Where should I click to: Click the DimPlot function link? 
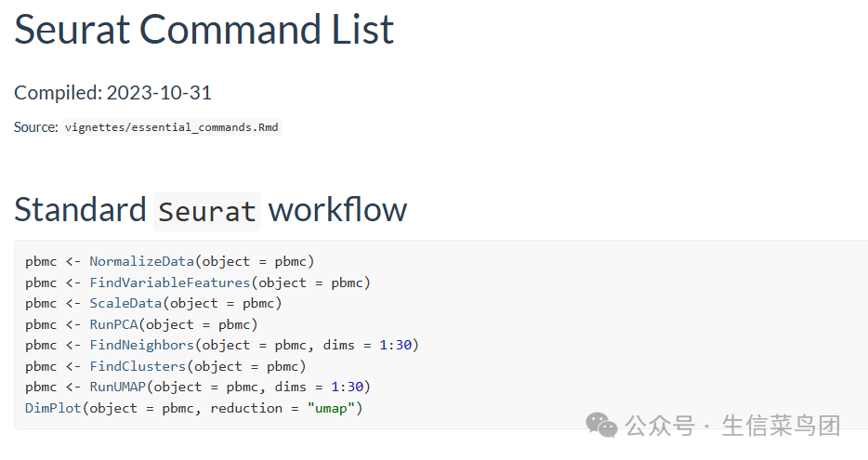coord(53,408)
